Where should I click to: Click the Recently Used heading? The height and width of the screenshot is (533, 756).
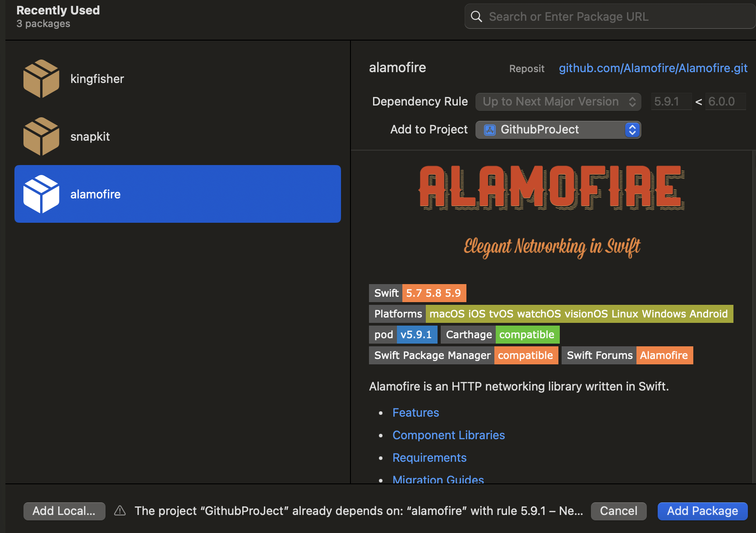click(58, 10)
